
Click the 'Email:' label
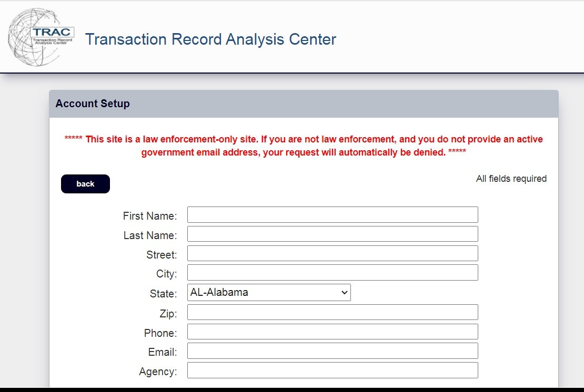pyautogui.click(x=163, y=352)
